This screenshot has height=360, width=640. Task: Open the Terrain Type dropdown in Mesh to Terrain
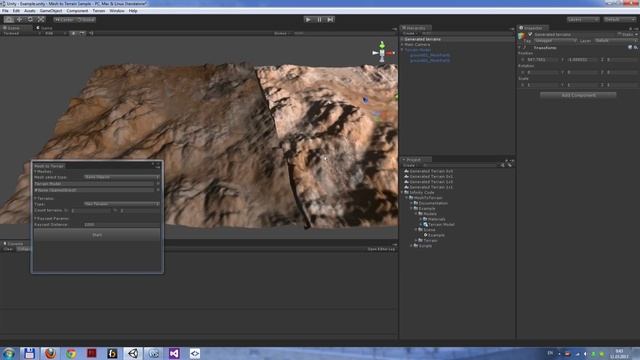pyautogui.click(x=122, y=204)
